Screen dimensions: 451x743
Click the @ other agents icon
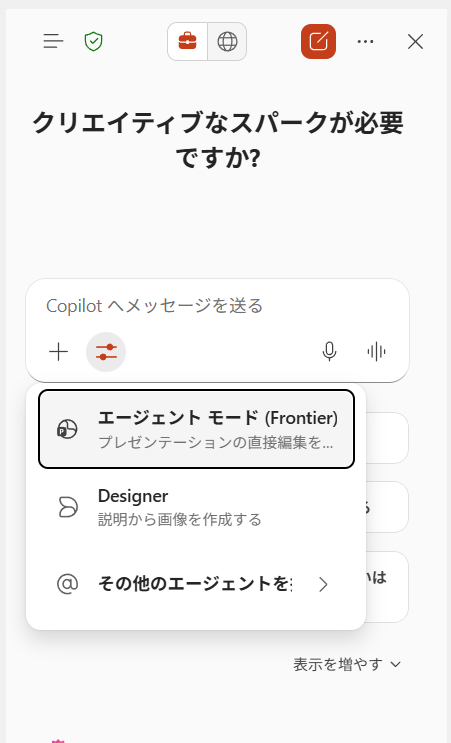[67, 584]
